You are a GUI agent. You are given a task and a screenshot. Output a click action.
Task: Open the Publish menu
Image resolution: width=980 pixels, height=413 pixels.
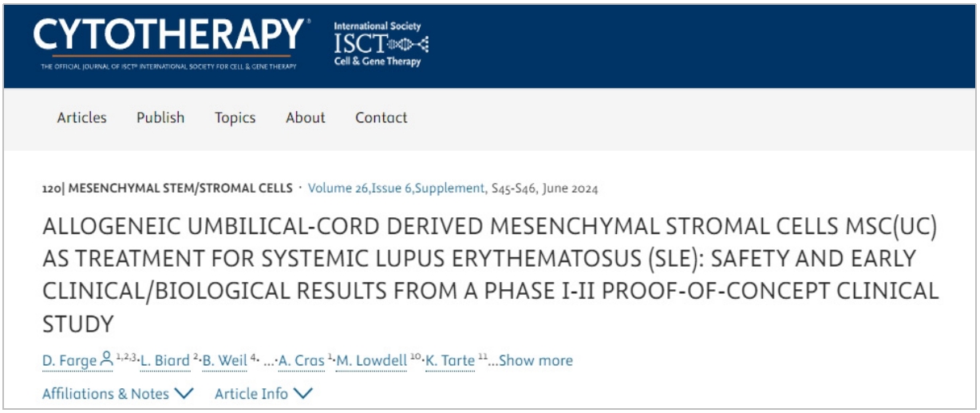pos(160,117)
